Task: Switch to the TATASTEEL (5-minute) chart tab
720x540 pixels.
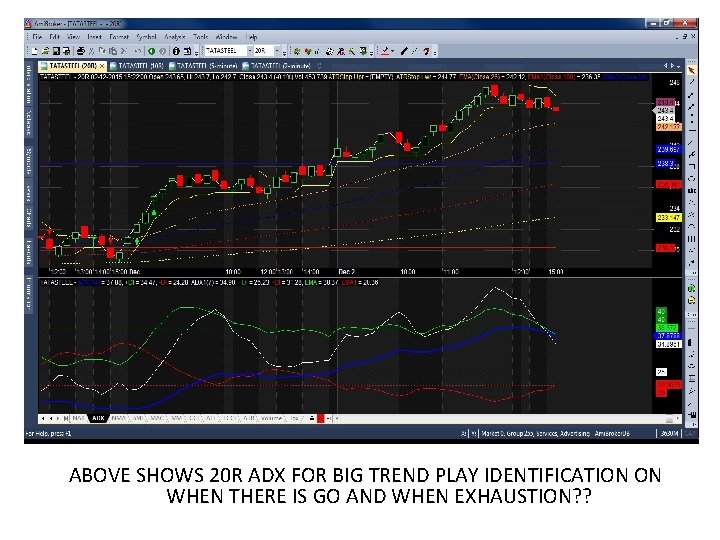Action: click(203, 66)
